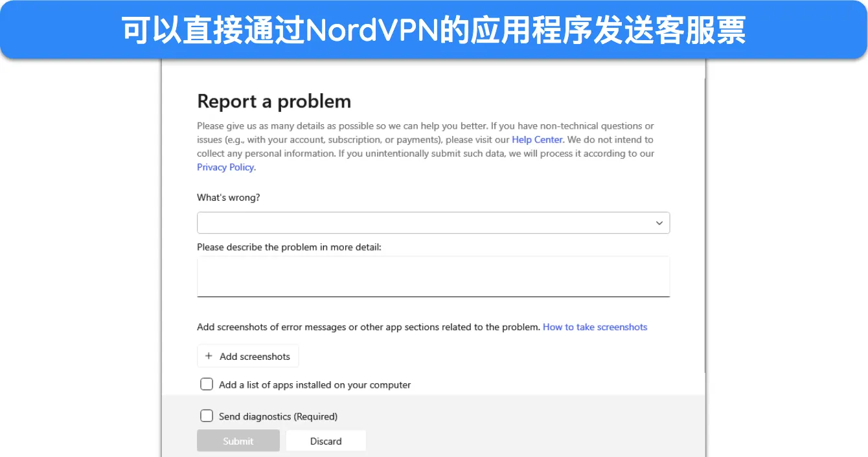Click the "Send diagnostics (Required)" label text
868x457 pixels.
tap(278, 416)
